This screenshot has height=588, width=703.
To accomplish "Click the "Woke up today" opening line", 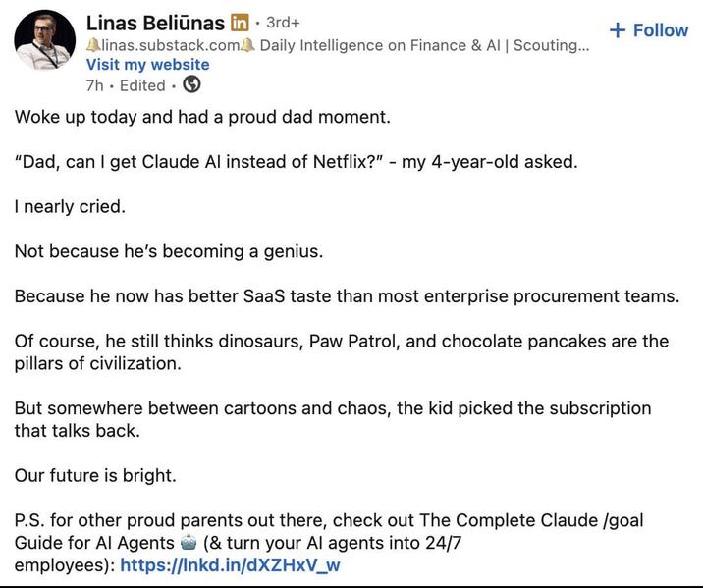I will (202, 117).
